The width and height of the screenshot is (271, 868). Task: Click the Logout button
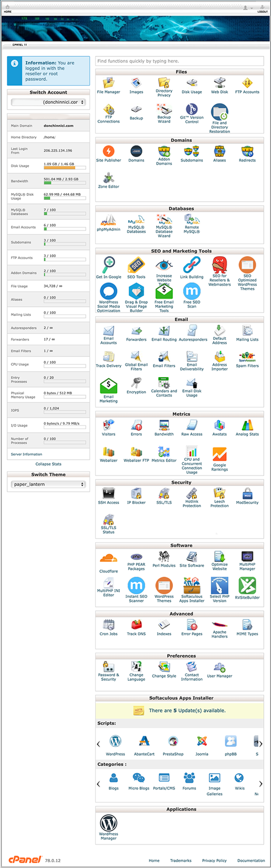263,9
